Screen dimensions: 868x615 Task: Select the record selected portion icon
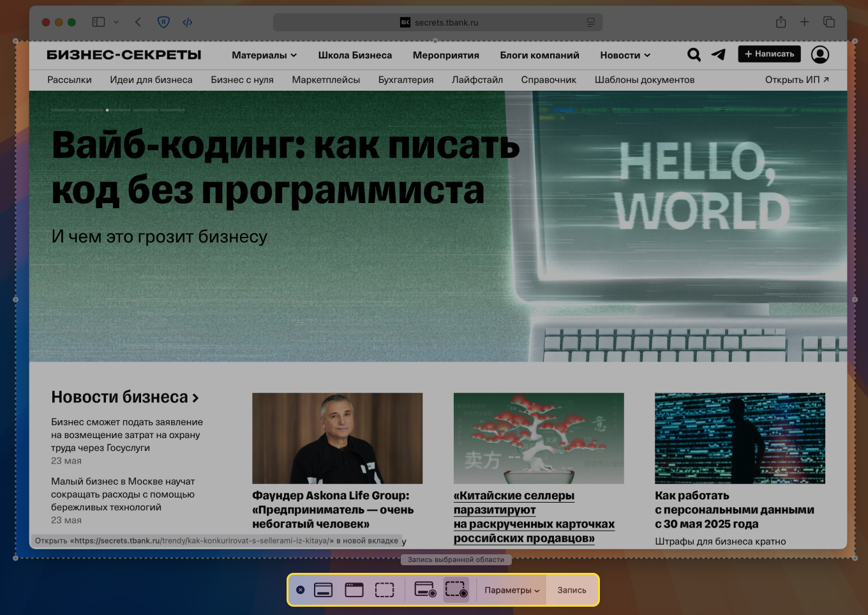456,589
